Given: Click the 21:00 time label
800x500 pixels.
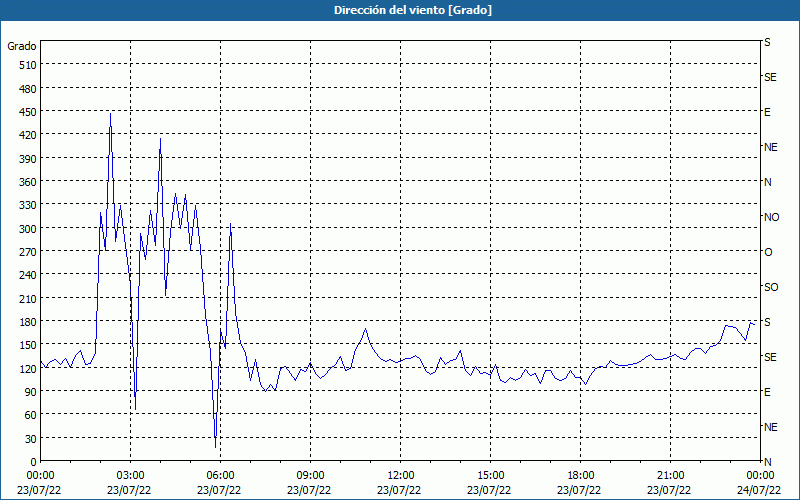Looking at the screenshot, I should pyautogui.click(x=670, y=476).
